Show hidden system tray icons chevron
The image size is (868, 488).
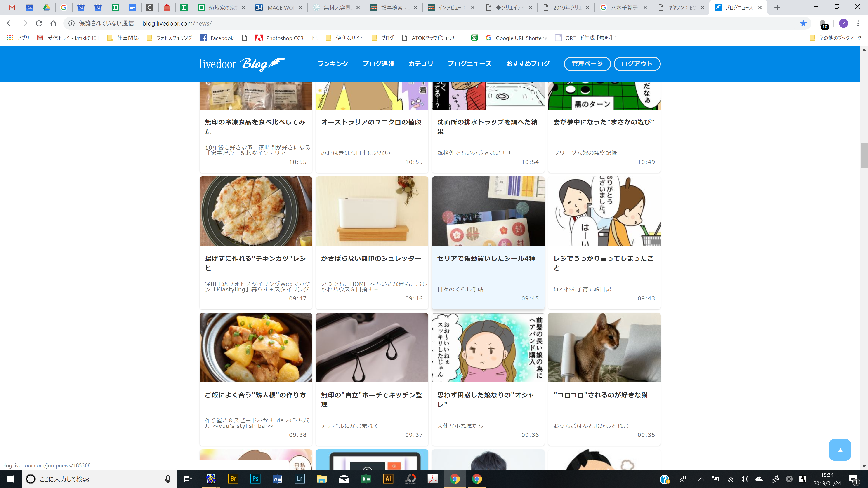click(701, 479)
